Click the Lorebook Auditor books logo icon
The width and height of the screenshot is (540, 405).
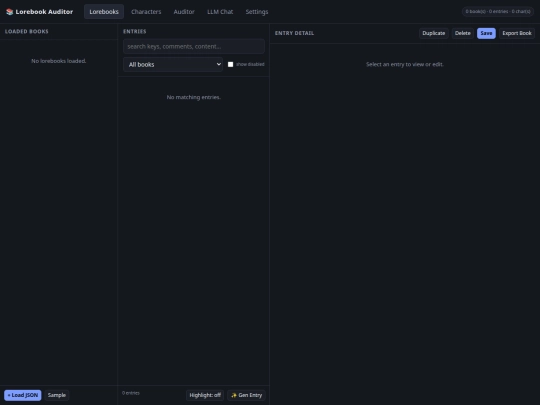point(10,12)
